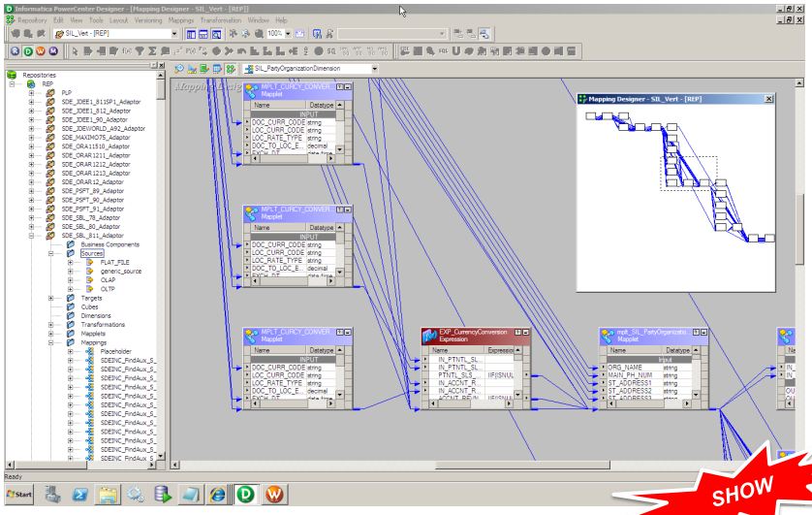Click the zoom-in magnifier toolbar icon
This screenshot has width=812, height=515.
259,34
